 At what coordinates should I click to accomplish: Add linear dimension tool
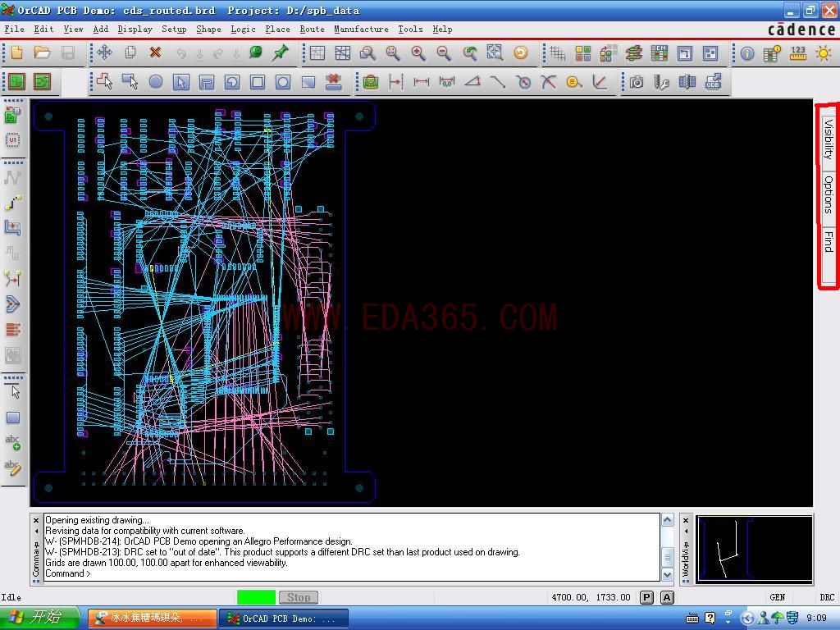point(422,82)
